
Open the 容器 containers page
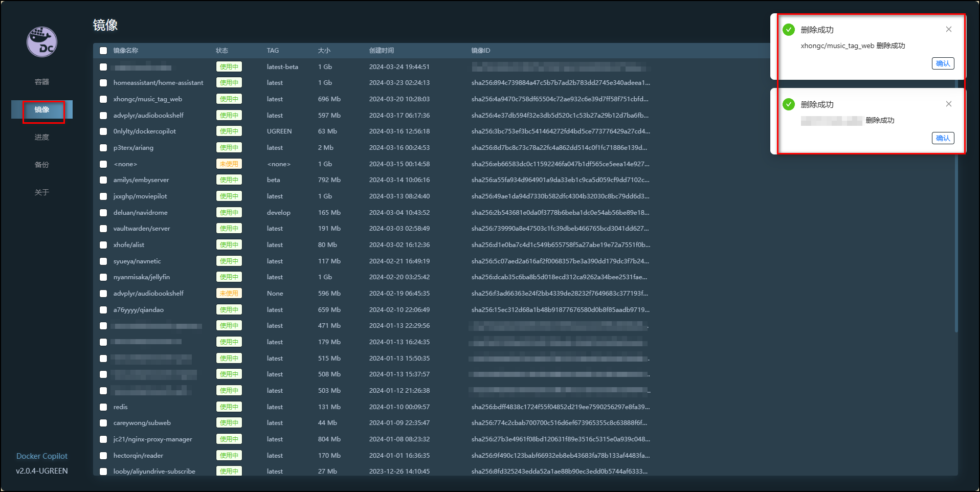coord(42,82)
